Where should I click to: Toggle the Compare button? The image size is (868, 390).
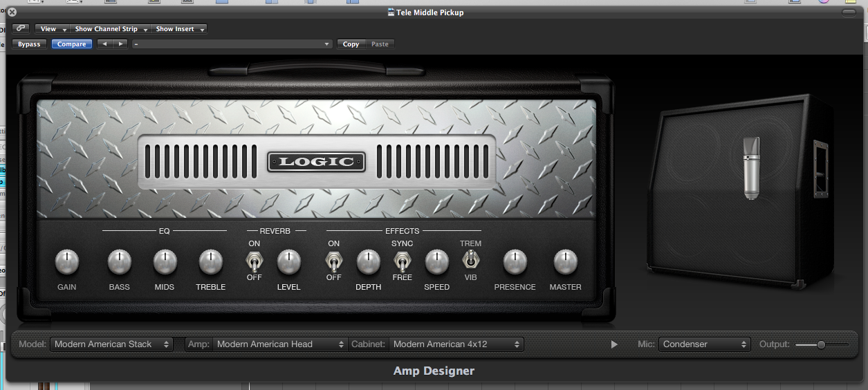tap(71, 44)
